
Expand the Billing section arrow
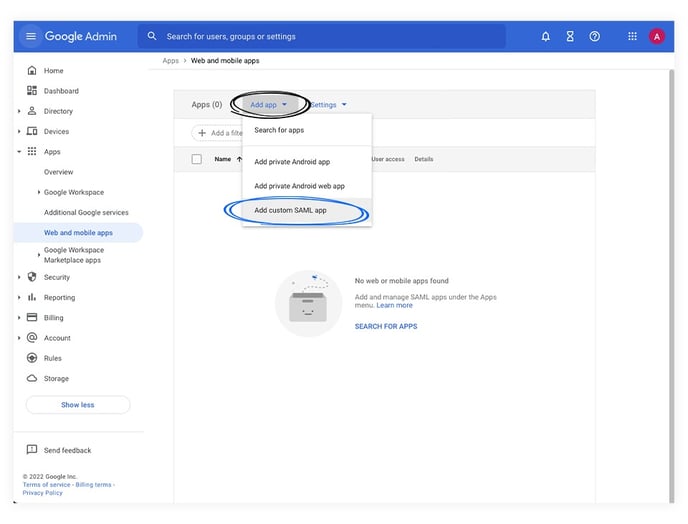[19, 317]
